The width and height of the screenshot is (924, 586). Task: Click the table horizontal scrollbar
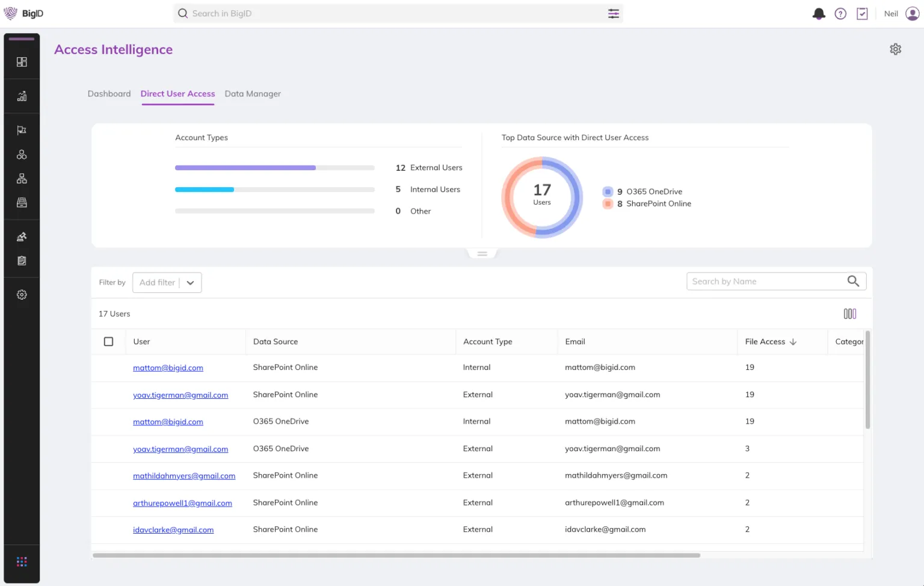click(396, 555)
